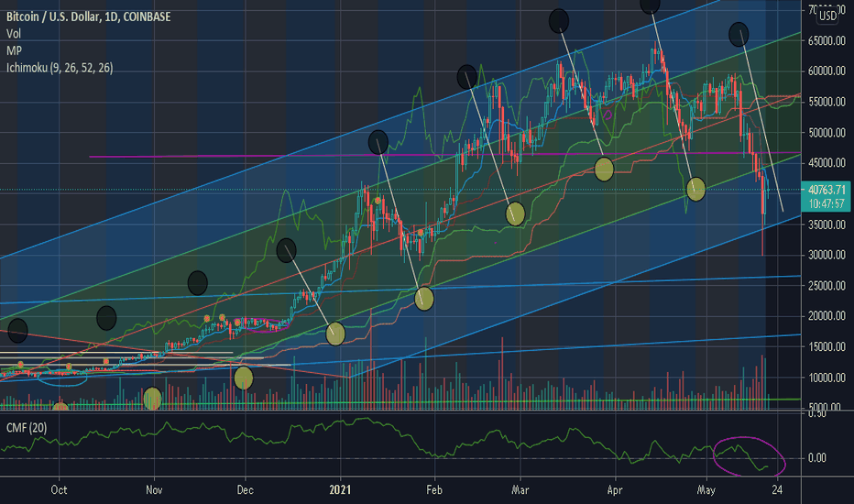Image resolution: width=854 pixels, height=504 pixels.
Task: Click the 55000.00 price axis label
Action: click(827, 102)
